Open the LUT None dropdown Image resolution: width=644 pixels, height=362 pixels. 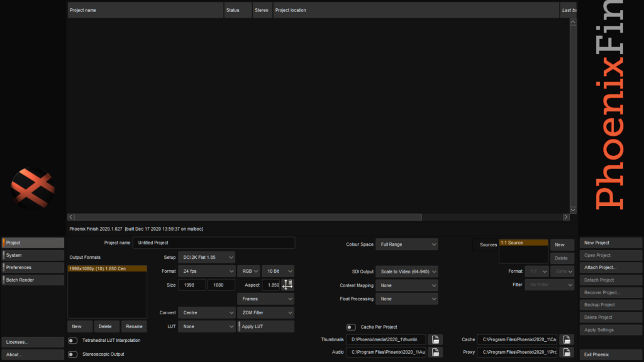click(206, 327)
